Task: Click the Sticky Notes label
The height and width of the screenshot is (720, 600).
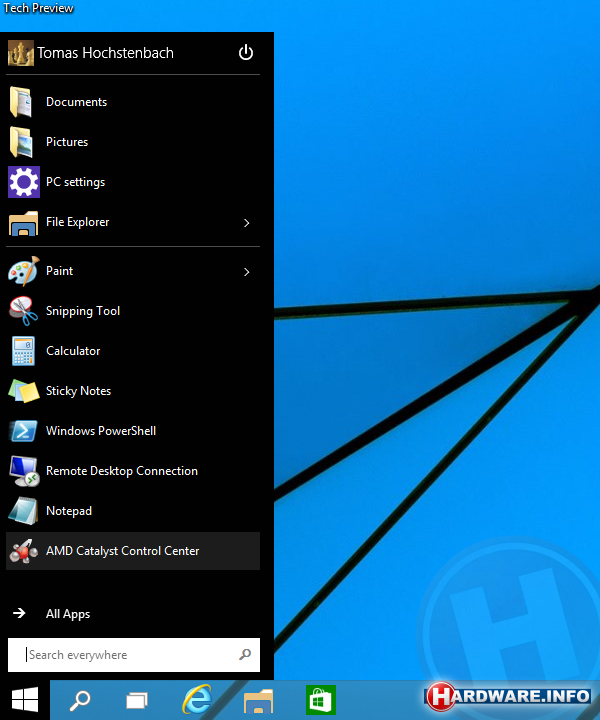Action: click(x=79, y=391)
